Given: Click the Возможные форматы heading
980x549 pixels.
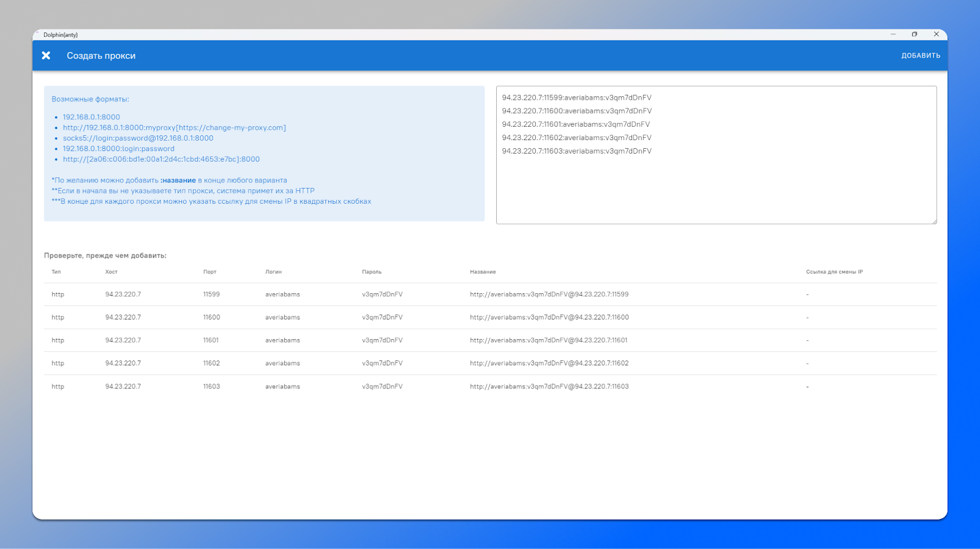Looking at the screenshot, I should [90, 99].
